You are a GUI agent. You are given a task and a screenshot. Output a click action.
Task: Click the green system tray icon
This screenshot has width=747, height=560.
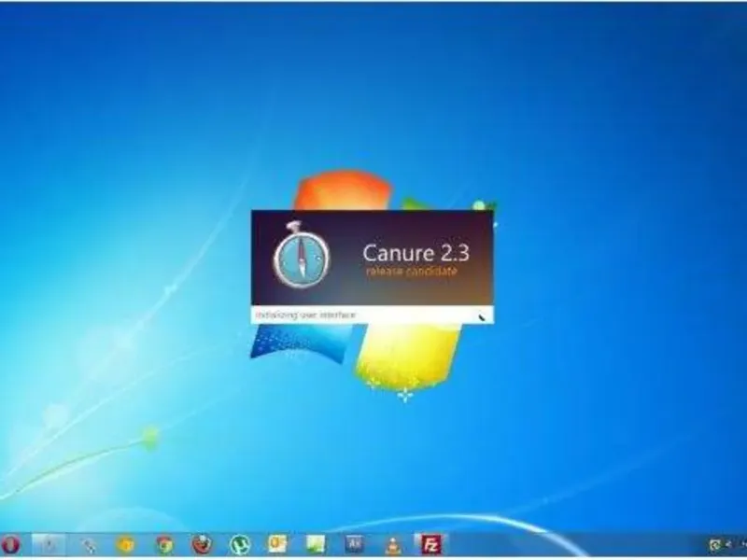pyautogui.click(x=714, y=545)
